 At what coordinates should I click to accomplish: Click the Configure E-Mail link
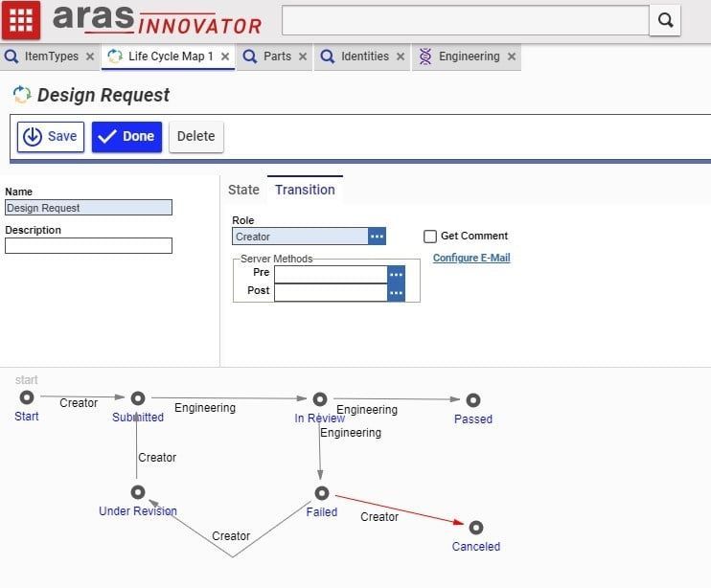point(471,258)
